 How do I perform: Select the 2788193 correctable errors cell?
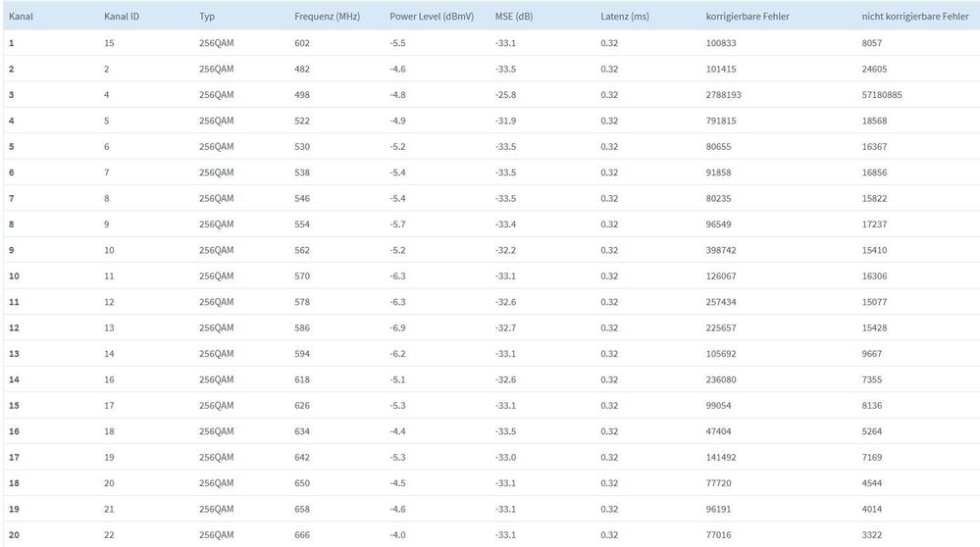pos(726,95)
